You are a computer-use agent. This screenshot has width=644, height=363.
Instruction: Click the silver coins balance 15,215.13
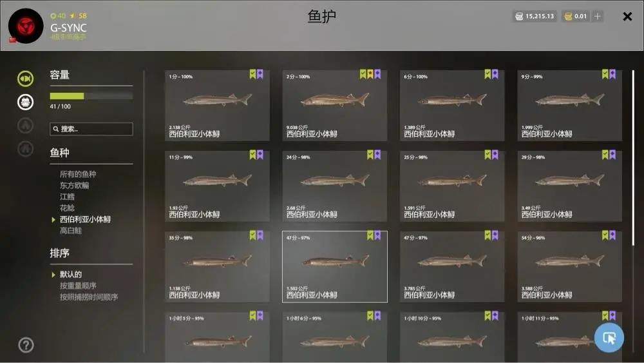535,17
